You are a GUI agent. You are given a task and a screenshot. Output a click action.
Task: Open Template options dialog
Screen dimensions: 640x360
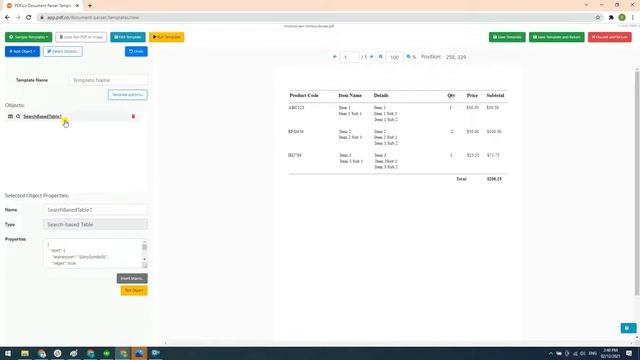click(128, 95)
